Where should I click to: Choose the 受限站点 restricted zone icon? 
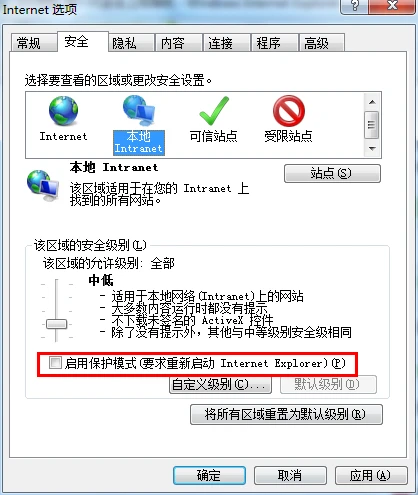pos(289,111)
